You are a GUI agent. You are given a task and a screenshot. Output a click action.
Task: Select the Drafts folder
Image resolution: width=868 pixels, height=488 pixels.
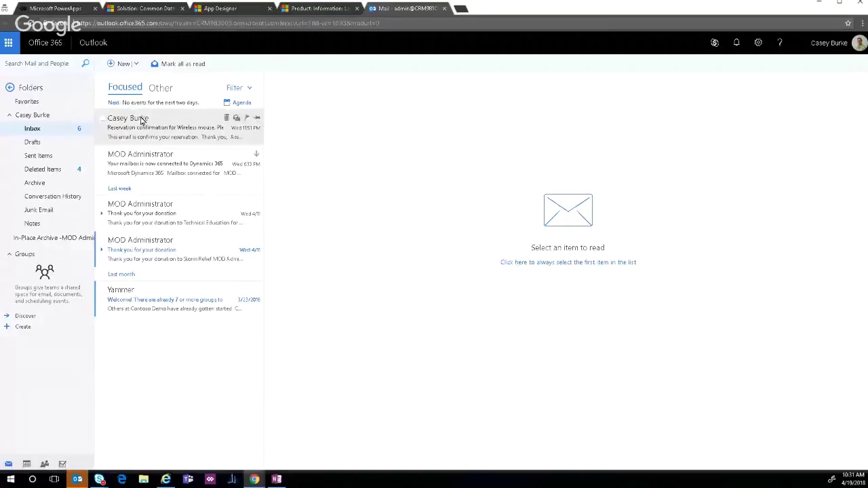point(33,142)
